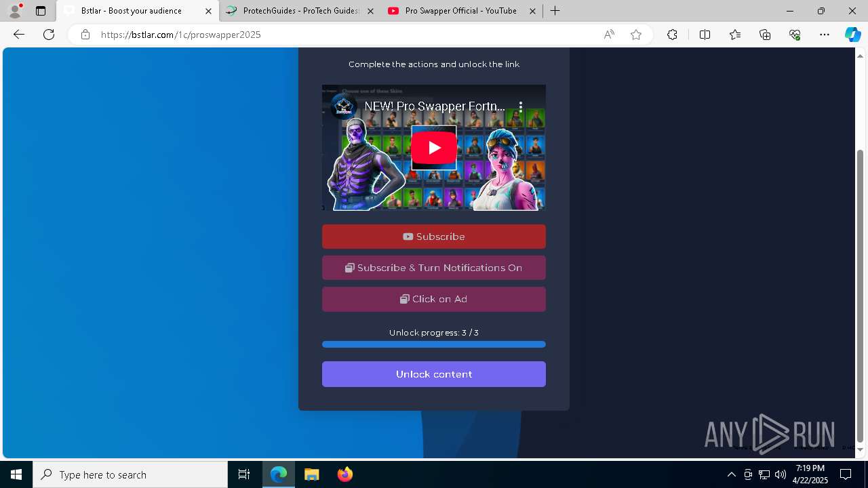Click 'Complete the actions and unlock the link' text
Screen dimensions: 868x488
coord(434,64)
